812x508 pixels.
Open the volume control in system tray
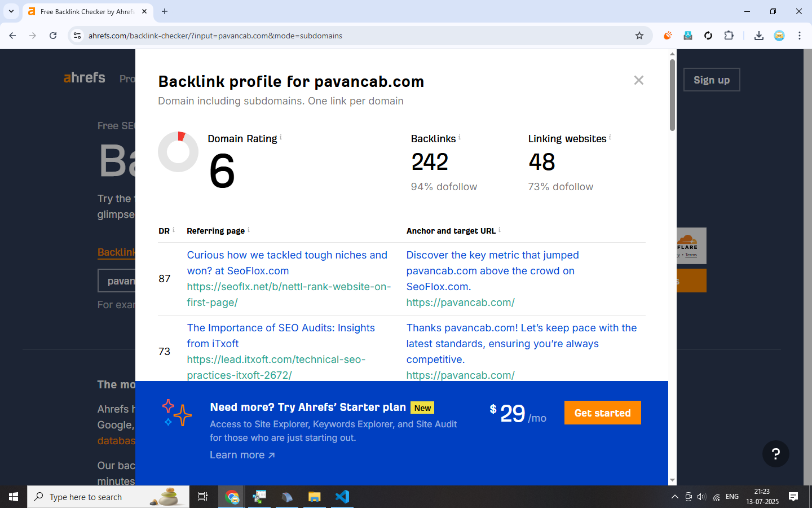coord(701,497)
